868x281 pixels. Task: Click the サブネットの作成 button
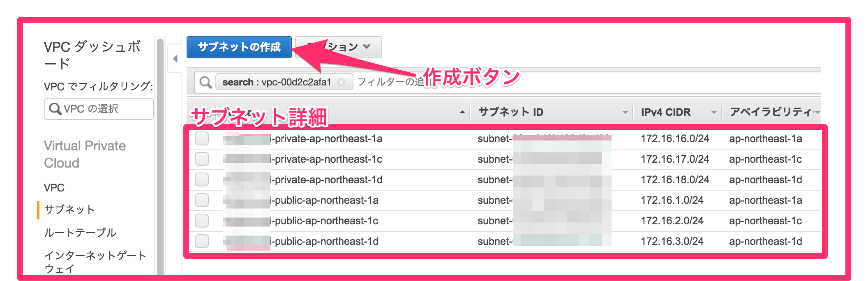point(239,47)
